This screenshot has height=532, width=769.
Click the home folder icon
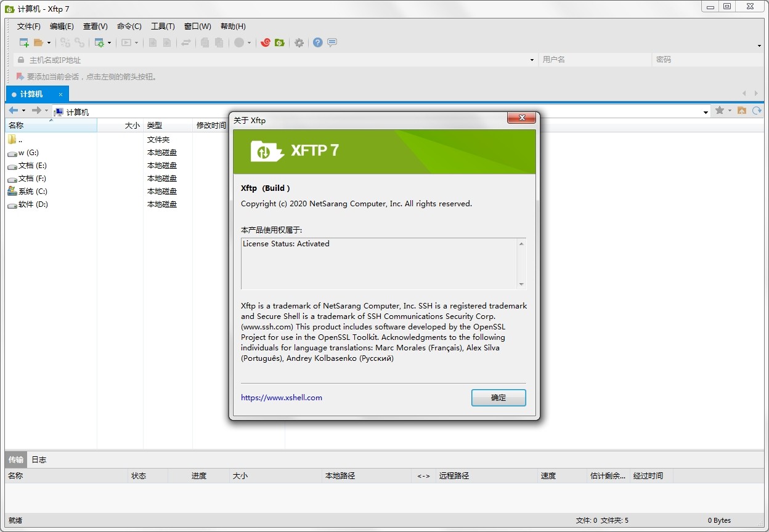click(742, 111)
